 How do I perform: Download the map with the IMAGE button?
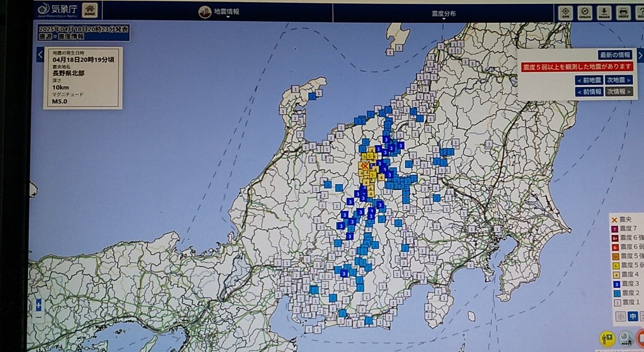pos(604,13)
